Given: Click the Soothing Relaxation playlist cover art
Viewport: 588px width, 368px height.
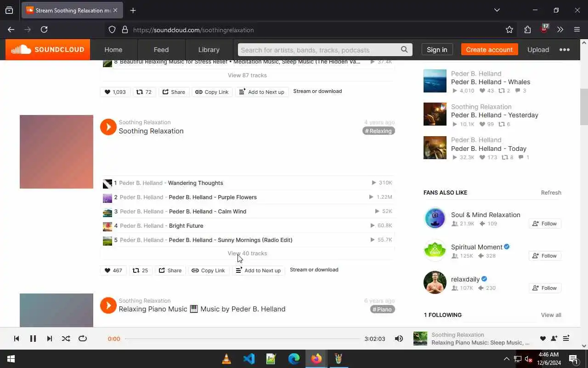Looking at the screenshot, I should tap(57, 152).
